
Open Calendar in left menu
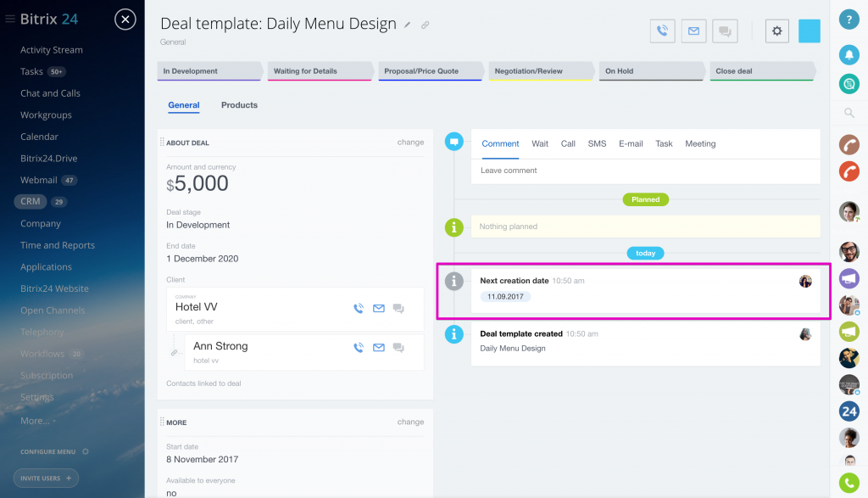coord(39,137)
